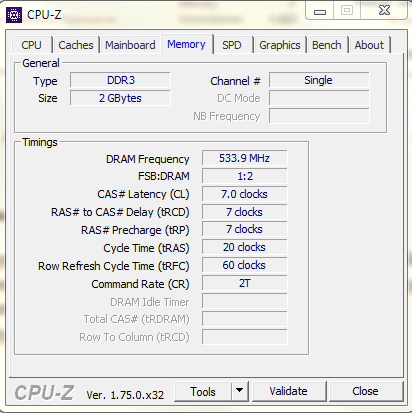Click the Size value 2 GBytes
412x413 pixels.
coord(120,98)
